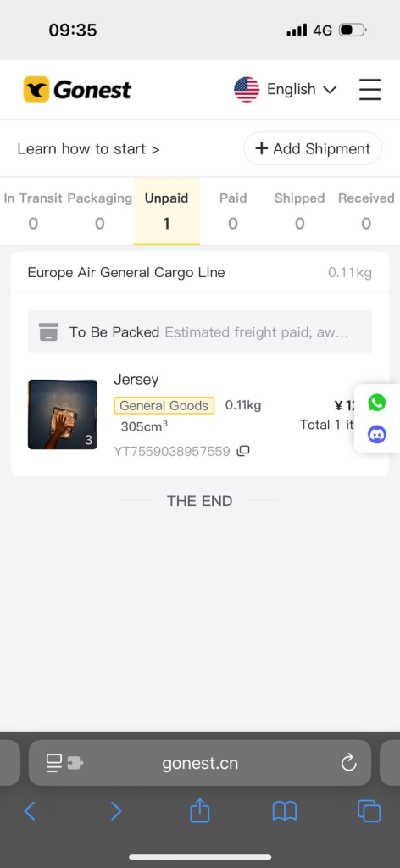
Task: Copy the YT7559038957559 tracking number
Action: click(x=243, y=451)
